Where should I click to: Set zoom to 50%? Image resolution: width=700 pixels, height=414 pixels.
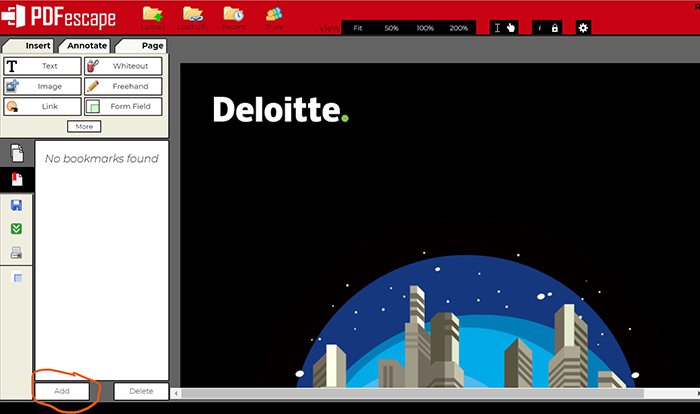(391, 28)
